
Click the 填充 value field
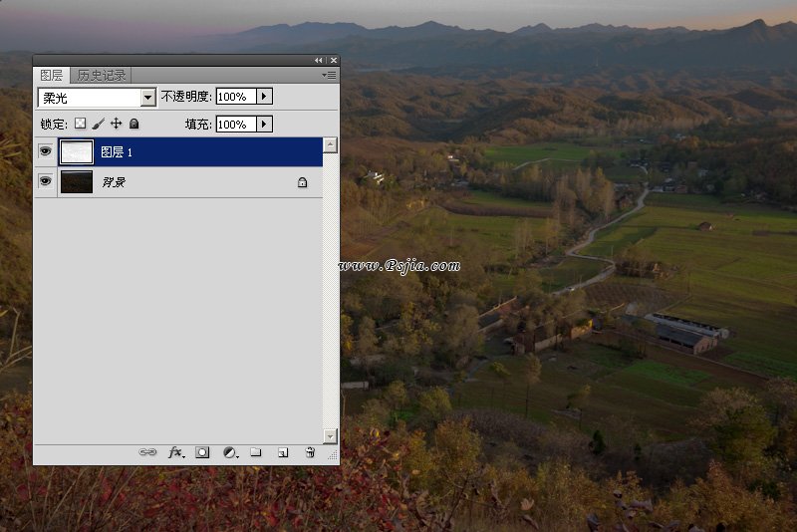click(236, 125)
